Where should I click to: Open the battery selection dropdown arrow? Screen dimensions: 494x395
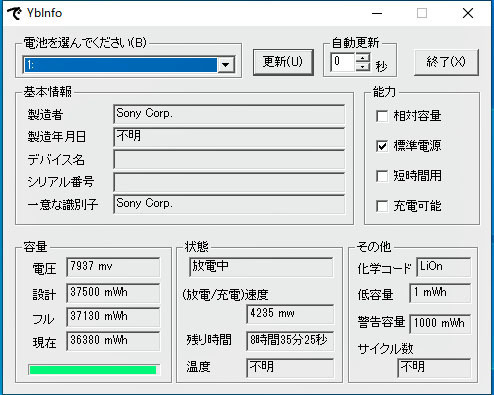pyautogui.click(x=226, y=65)
